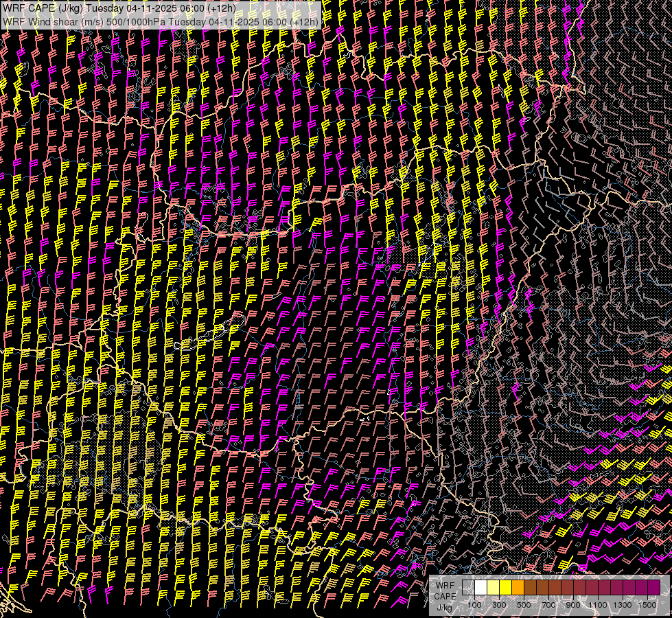Select the 1100 label on the CAPE scale
Viewport: 672px width, 618px height.
click(x=598, y=605)
